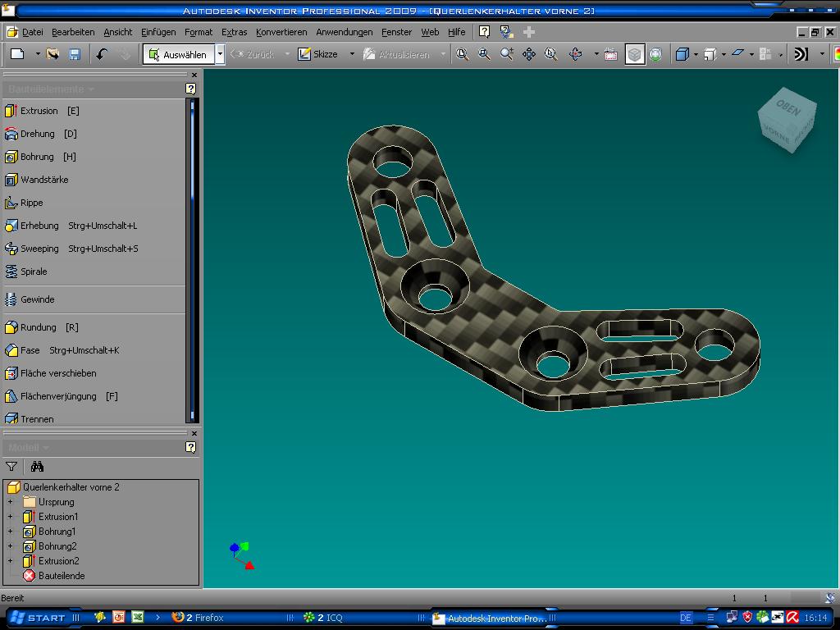Viewport: 840px width, 630px height.
Task: Expand the Ursprung folder node
Action: point(11,502)
